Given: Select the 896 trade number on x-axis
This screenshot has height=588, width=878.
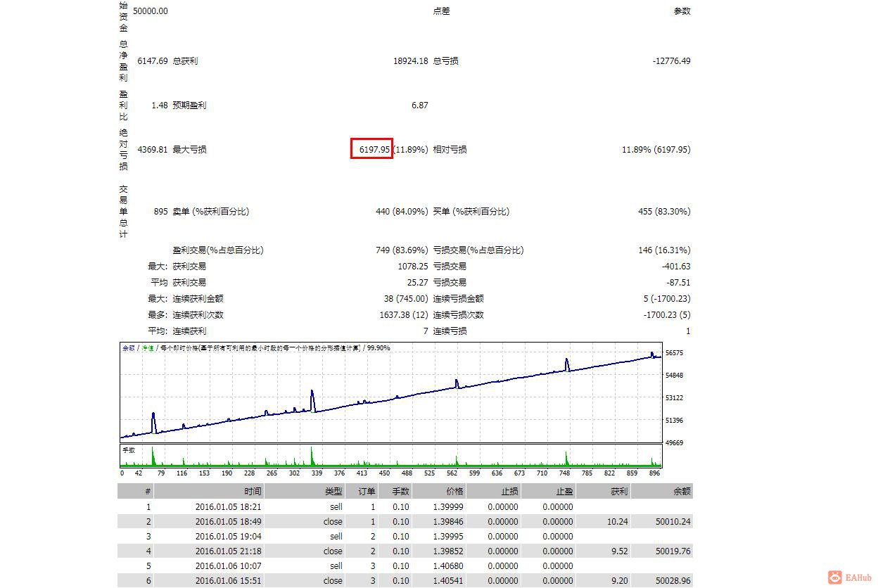Looking at the screenshot, I should tap(656, 473).
